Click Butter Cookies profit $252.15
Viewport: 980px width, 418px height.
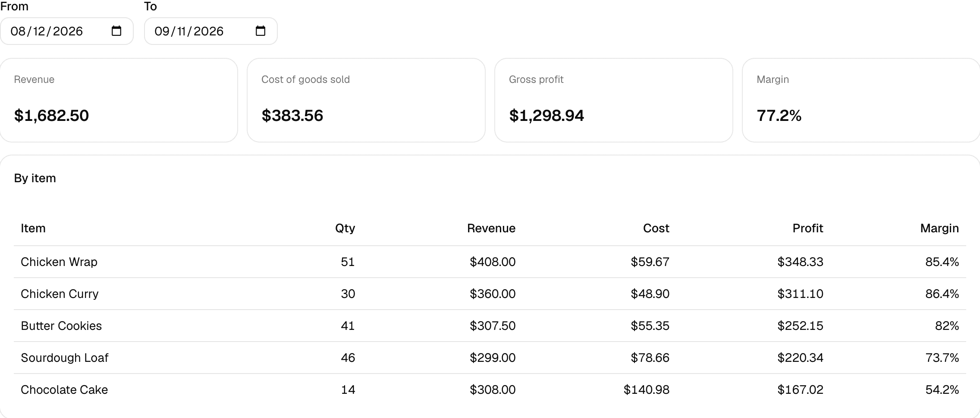[800, 326]
